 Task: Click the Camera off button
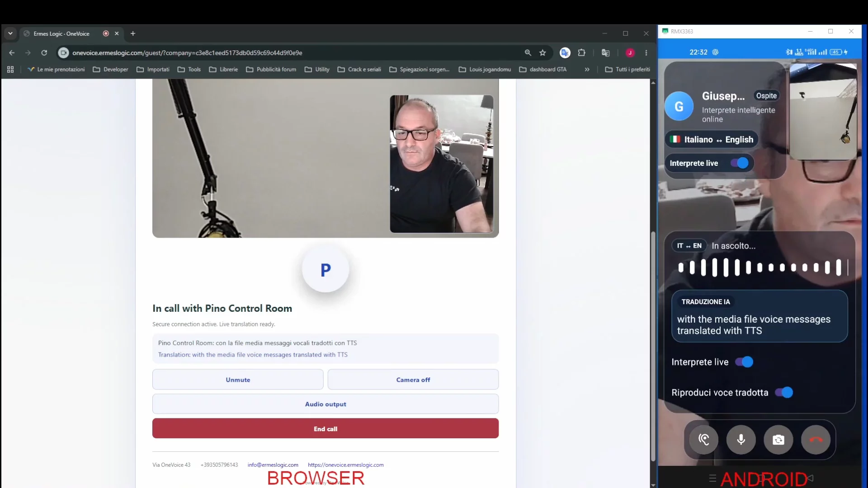413,380
